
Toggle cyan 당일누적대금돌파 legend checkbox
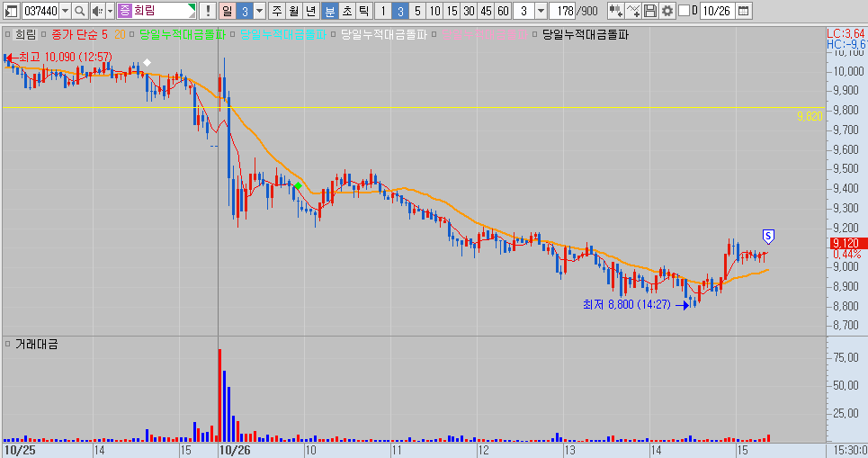pyautogui.click(x=232, y=34)
